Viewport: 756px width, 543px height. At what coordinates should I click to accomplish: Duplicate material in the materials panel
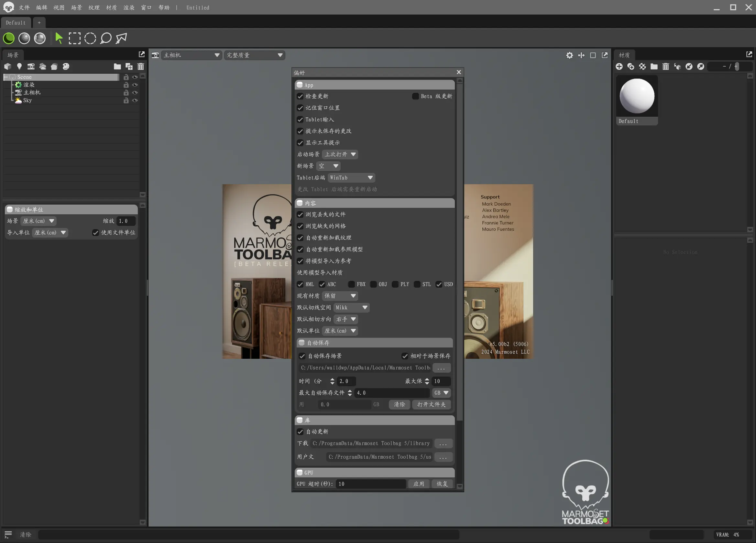631,67
